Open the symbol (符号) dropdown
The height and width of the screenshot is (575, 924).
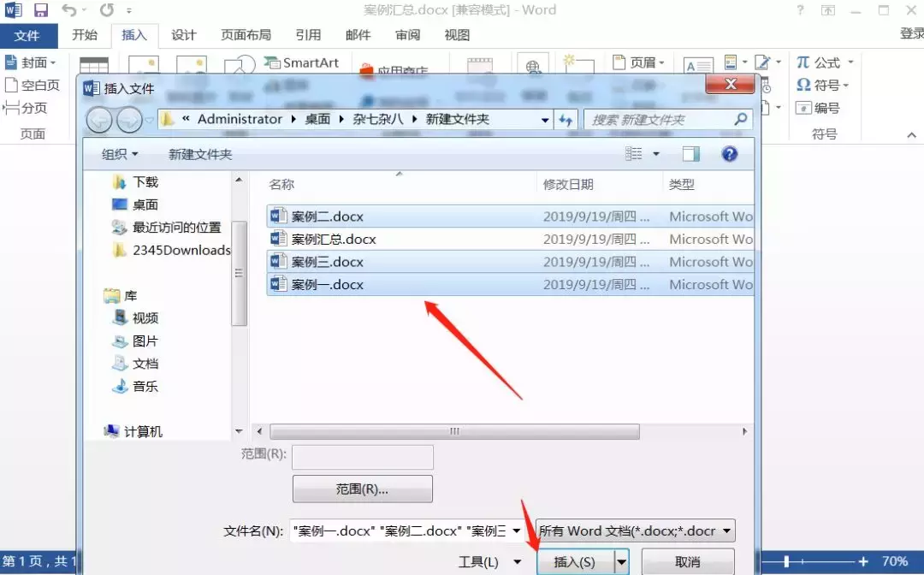click(823, 85)
